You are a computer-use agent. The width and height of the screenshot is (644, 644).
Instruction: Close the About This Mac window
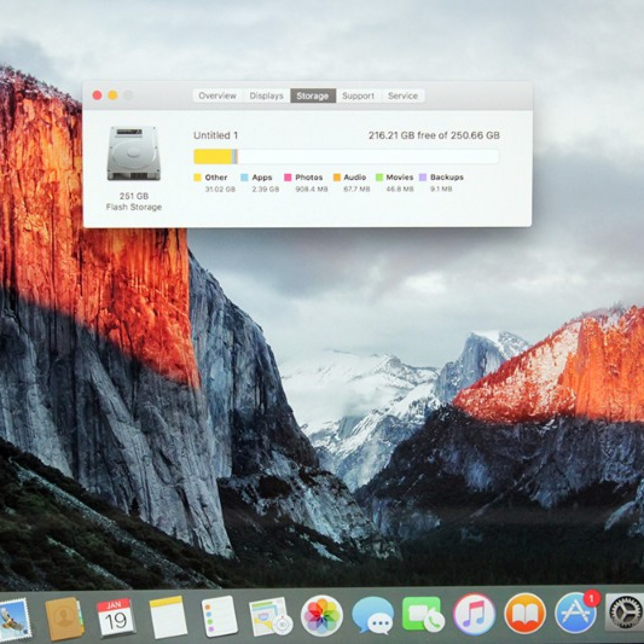(97, 96)
